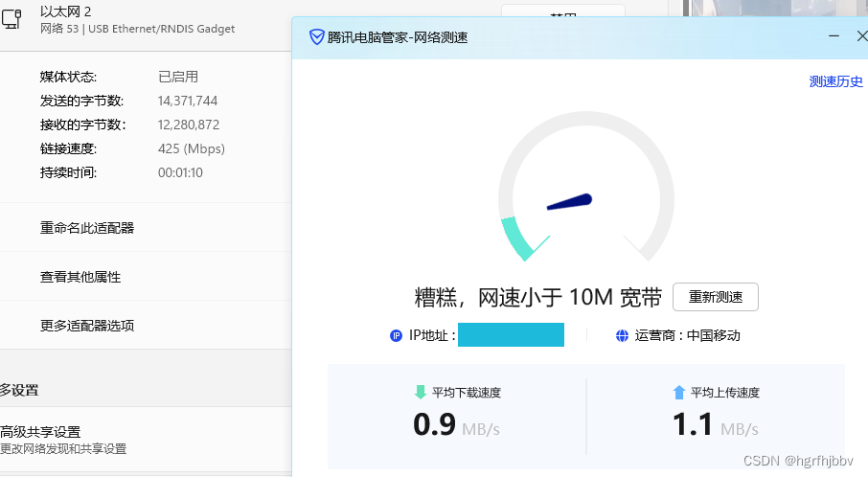Click the 'USB Ethernet/RNDIS Gadget' description text
This screenshot has width=868, height=477.
point(161,29)
